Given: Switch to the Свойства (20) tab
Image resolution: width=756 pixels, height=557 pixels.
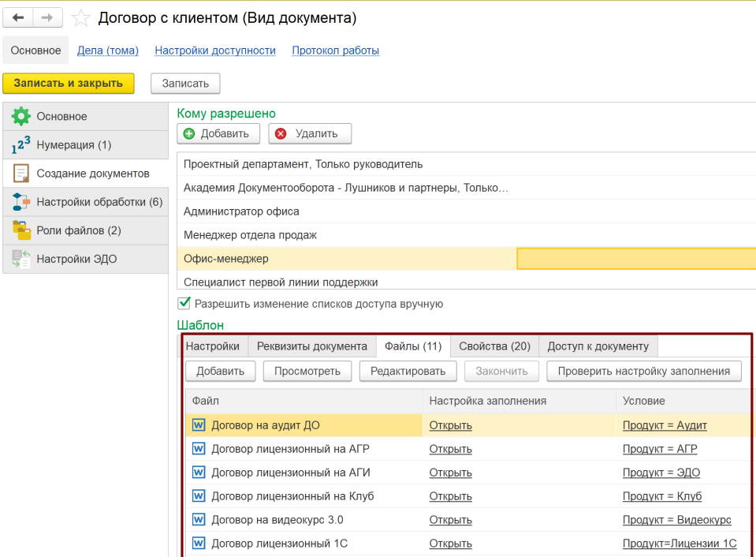Looking at the screenshot, I should pos(494,346).
